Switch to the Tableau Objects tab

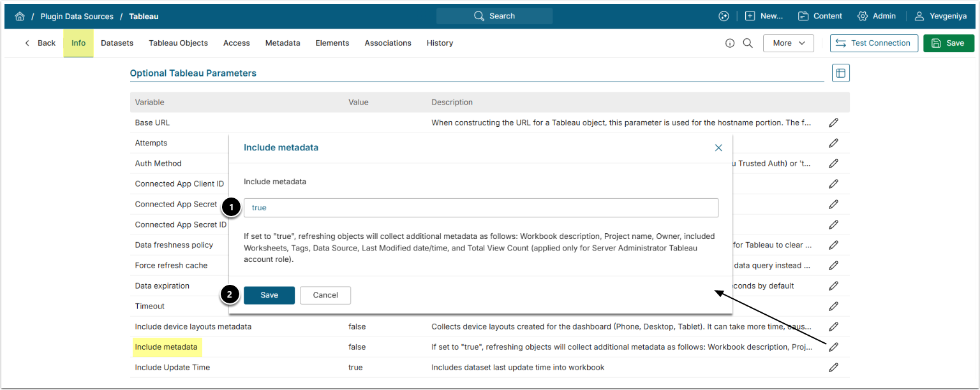[179, 43]
